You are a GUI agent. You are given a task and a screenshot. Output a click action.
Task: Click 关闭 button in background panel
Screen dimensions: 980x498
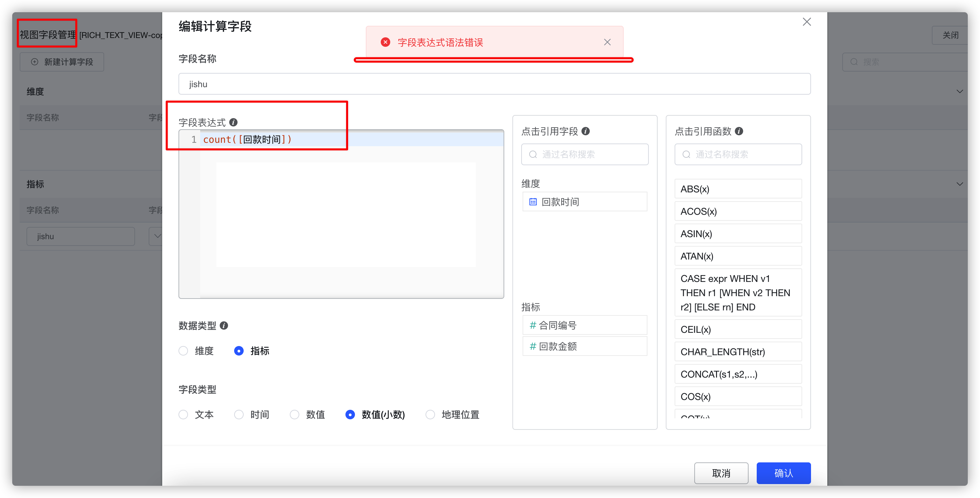950,35
